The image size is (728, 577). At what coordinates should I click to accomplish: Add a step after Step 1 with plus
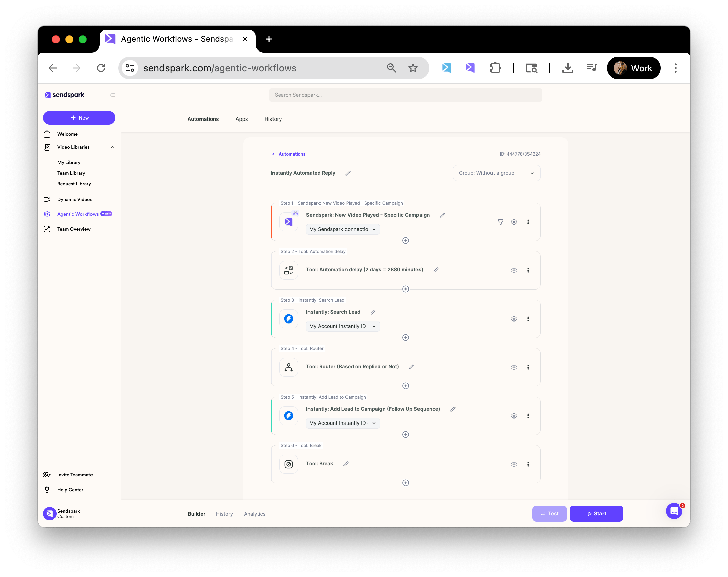[x=405, y=241]
